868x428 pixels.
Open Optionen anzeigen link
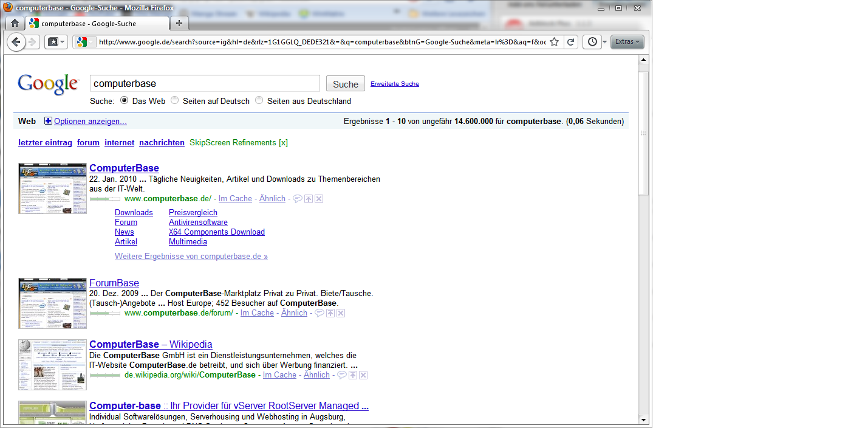tap(91, 122)
